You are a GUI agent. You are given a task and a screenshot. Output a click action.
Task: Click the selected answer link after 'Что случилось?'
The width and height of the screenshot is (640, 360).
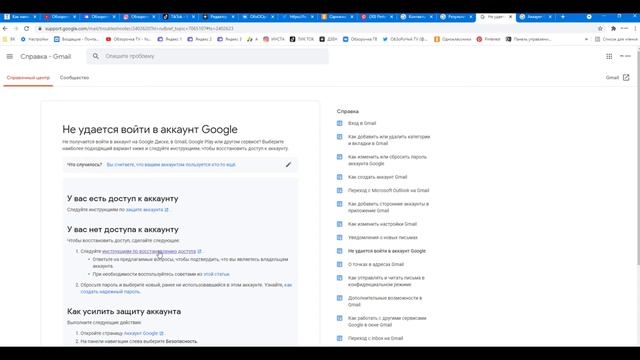click(171, 164)
